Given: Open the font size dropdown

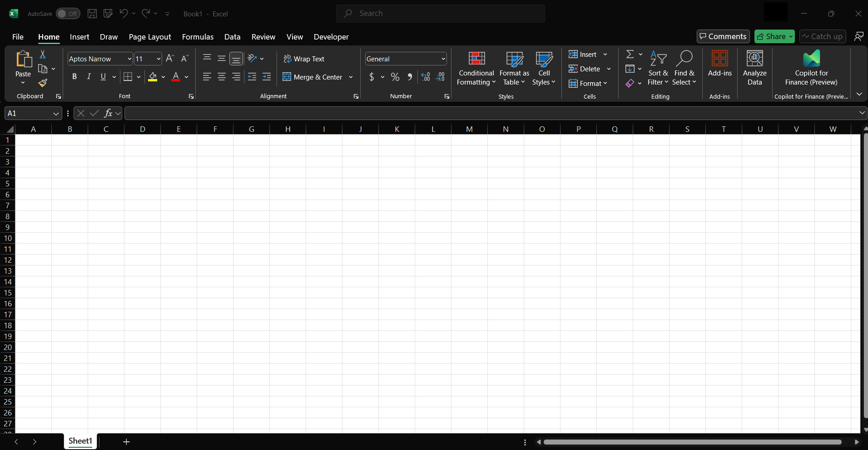Looking at the screenshot, I should coord(159,59).
